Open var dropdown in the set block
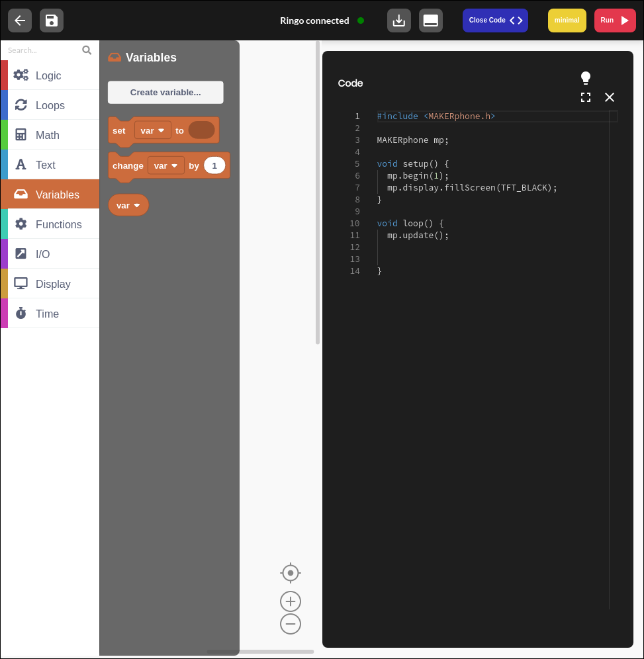 tap(153, 131)
